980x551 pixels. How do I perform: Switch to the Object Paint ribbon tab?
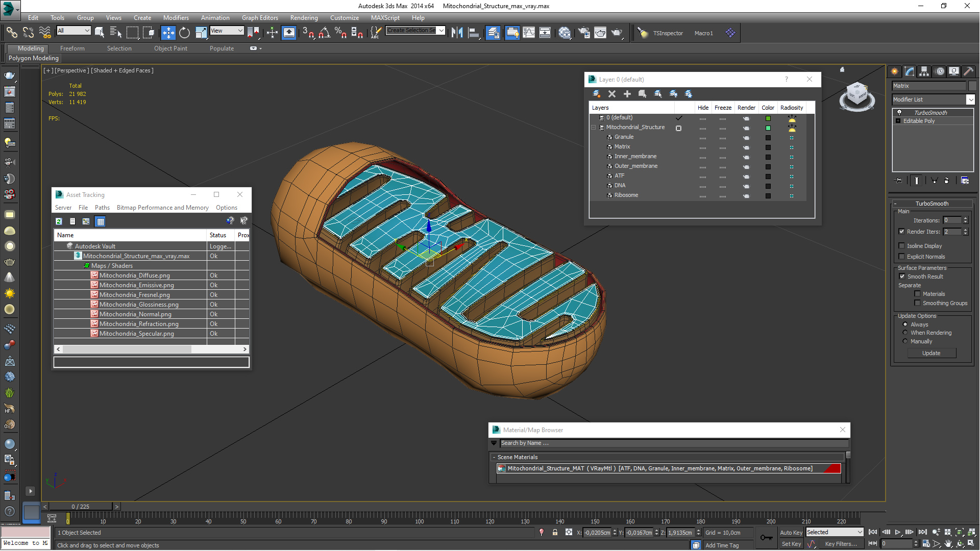(170, 48)
